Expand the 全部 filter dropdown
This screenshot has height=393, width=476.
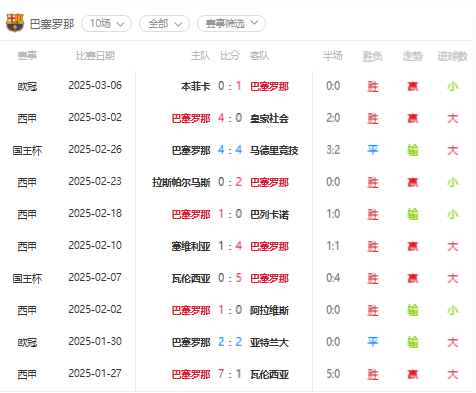click(x=164, y=24)
